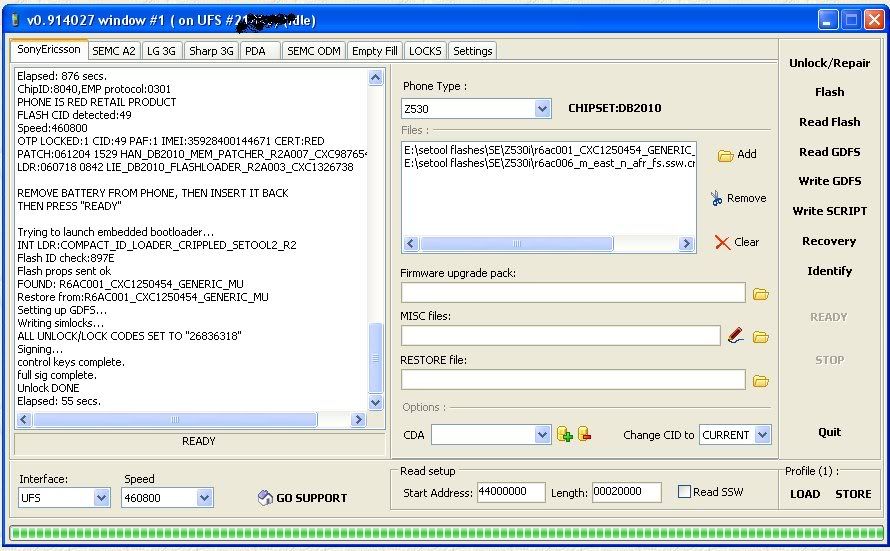This screenshot has width=890, height=551.
Task: Open the Settings tab
Action: 473,51
